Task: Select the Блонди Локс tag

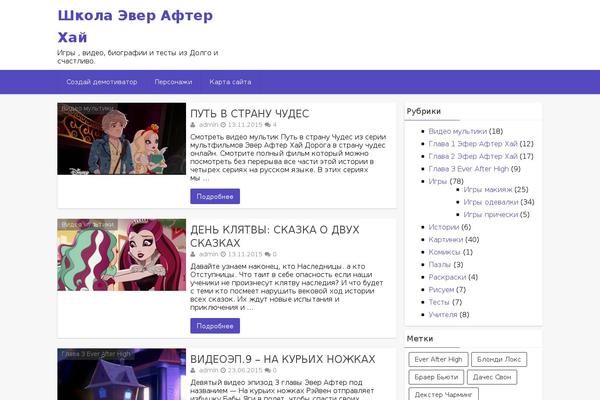Action: click(x=499, y=359)
